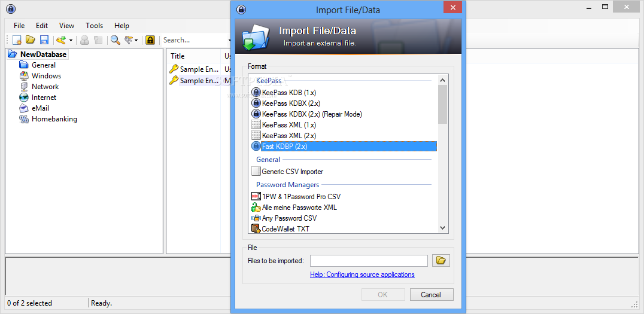Open the Add Entry dropdown arrow
This screenshot has height=314, width=644.
click(71, 40)
